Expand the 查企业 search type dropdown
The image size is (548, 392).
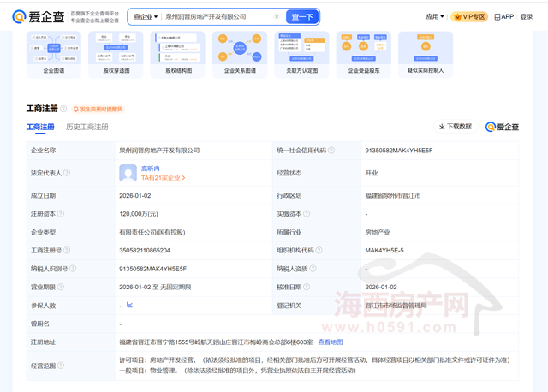pyautogui.click(x=146, y=16)
